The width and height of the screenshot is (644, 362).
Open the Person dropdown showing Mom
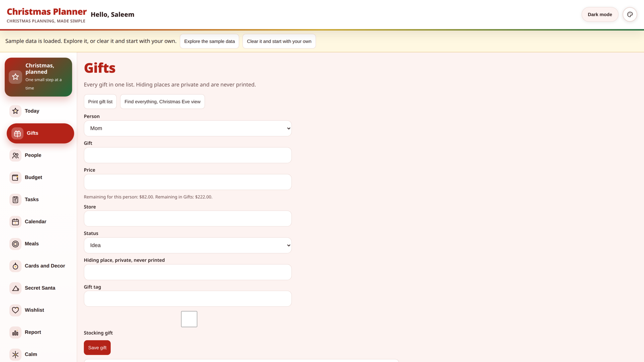pyautogui.click(x=188, y=128)
